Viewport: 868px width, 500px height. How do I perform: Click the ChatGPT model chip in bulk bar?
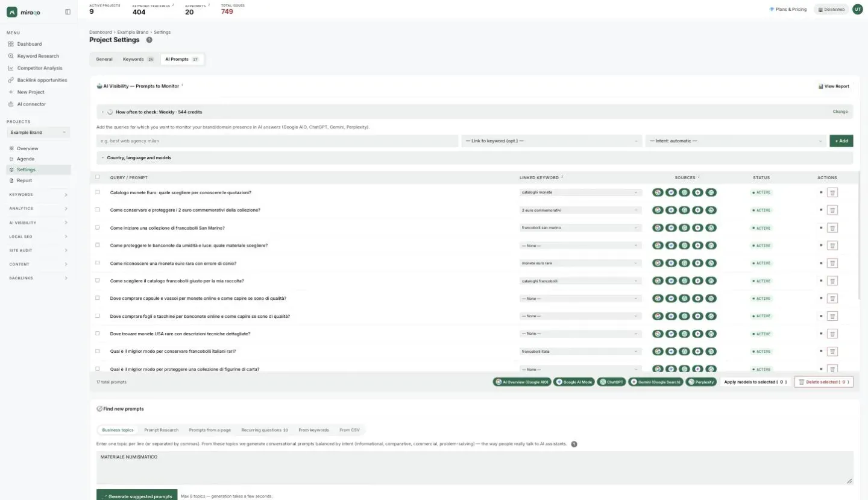pos(611,382)
